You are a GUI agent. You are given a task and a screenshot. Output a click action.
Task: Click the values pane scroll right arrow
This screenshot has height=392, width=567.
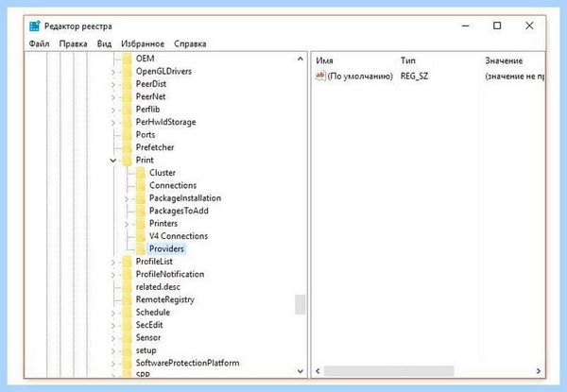click(539, 371)
